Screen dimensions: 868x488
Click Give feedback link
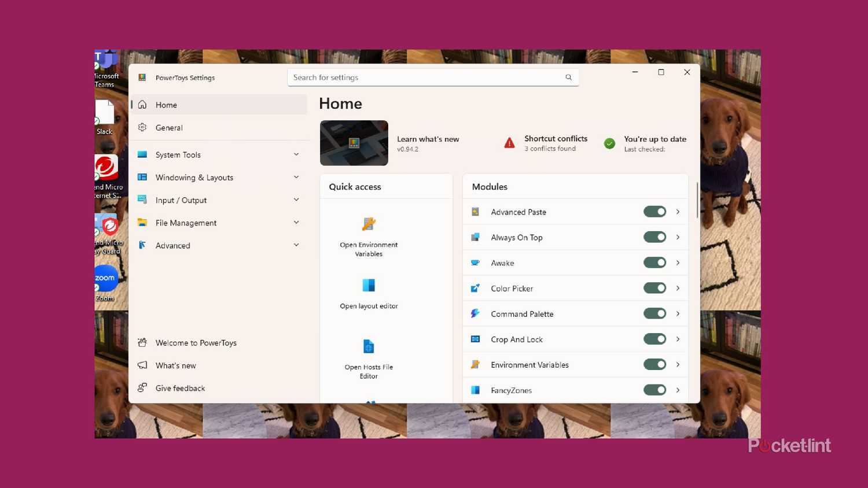180,388
